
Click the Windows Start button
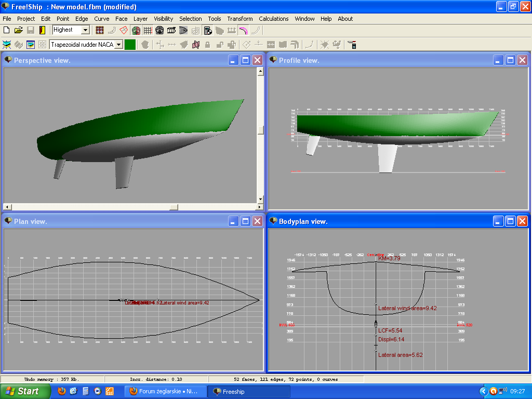coord(25,391)
